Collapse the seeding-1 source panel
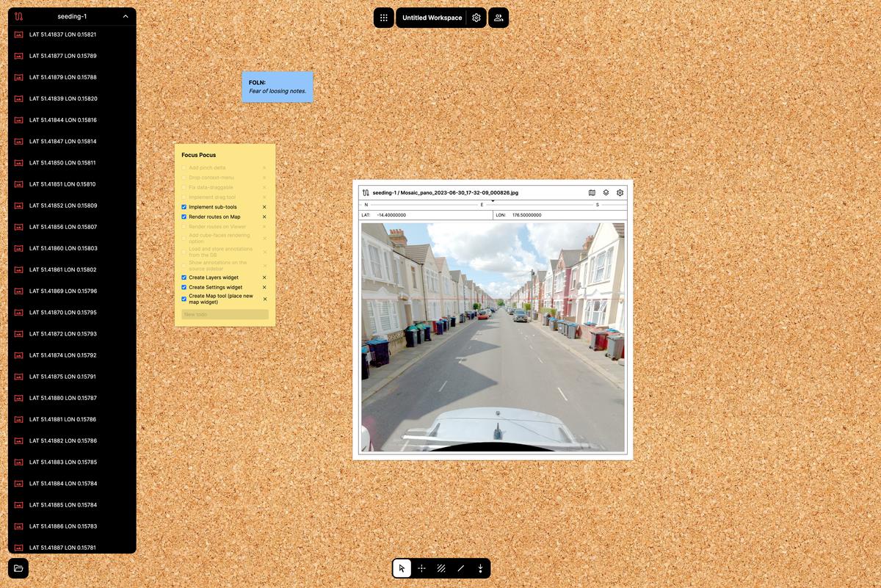Screen dimensions: 881x588 126,16
